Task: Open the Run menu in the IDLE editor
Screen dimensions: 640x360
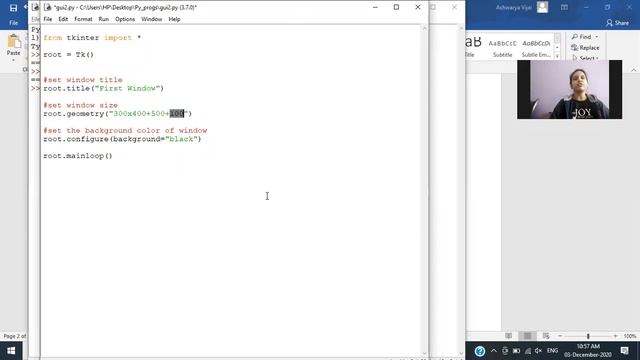Action: [104, 19]
